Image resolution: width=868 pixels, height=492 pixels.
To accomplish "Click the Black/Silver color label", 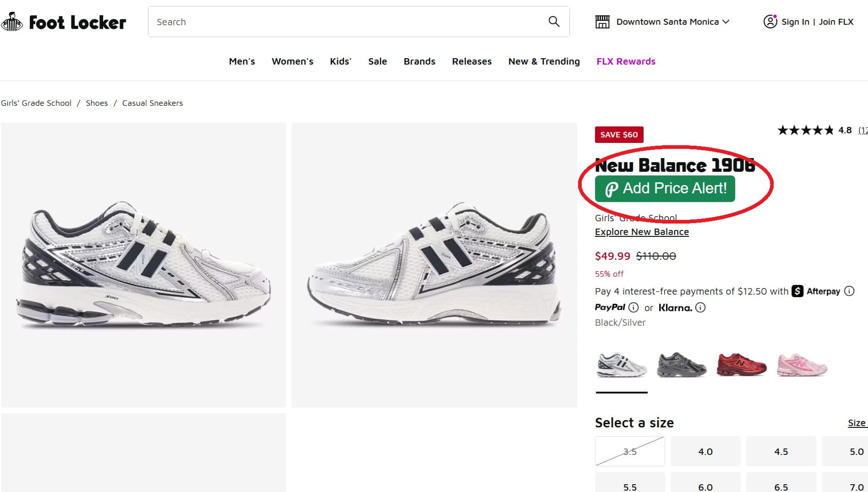I will [x=620, y=323].
